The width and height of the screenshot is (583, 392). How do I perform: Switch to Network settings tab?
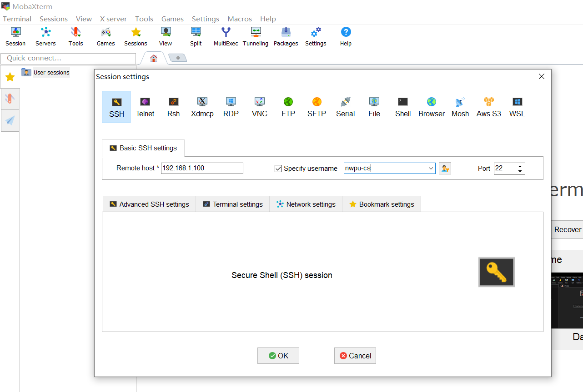[306, 204]
